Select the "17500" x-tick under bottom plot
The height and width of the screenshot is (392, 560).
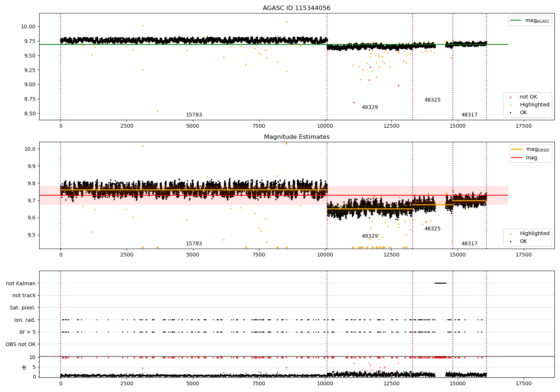click(523, 384)
